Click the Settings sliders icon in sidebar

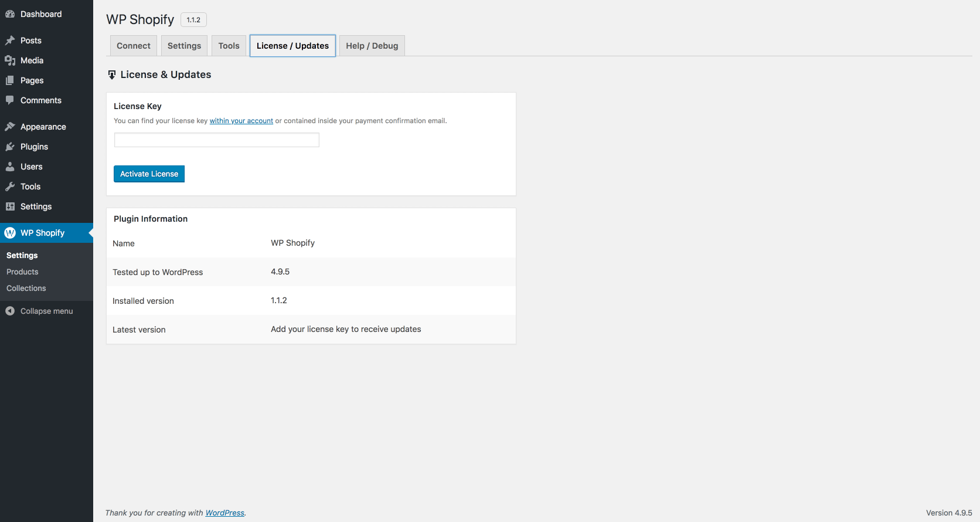[10, 206]
